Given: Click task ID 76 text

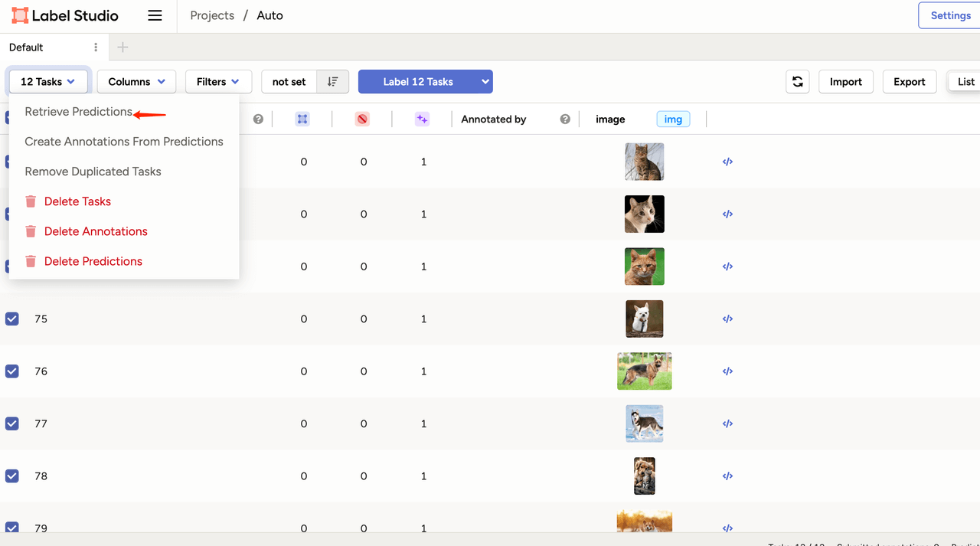Looking at the screenshot, I should (41, 371).
